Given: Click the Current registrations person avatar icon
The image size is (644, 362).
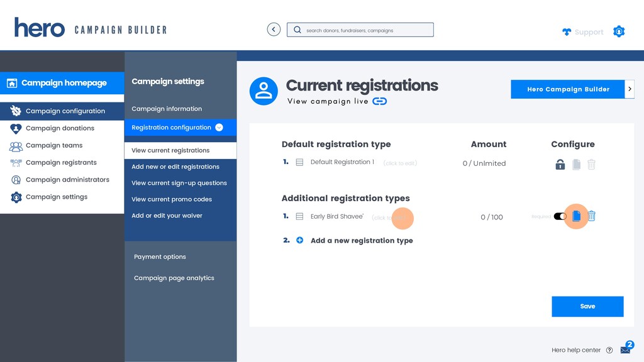Looking at the screenshot, I should coord(264,91).
